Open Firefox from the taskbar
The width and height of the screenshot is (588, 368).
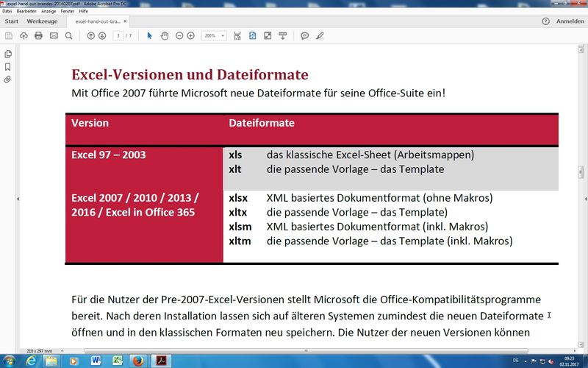(139, 361)
